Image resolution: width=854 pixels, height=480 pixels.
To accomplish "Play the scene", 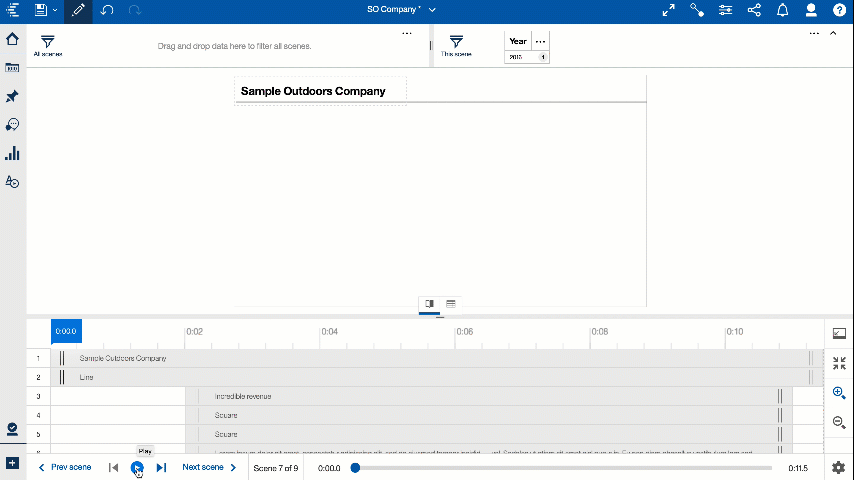I will coord(137,467).
